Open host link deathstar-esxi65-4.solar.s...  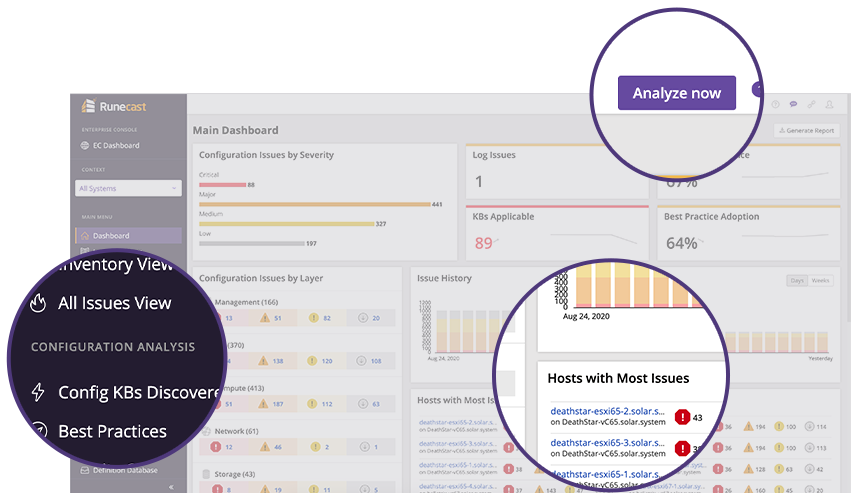458,486
